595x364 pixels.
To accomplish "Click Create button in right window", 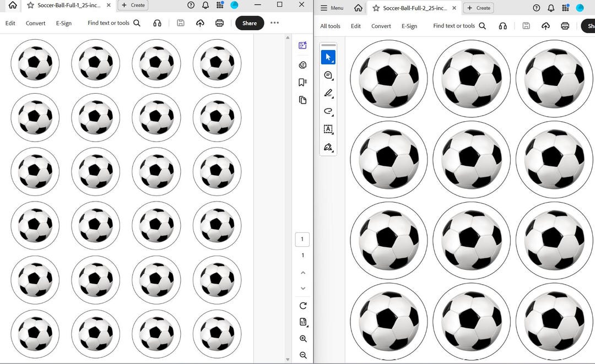I will click(x=479, y=8).
